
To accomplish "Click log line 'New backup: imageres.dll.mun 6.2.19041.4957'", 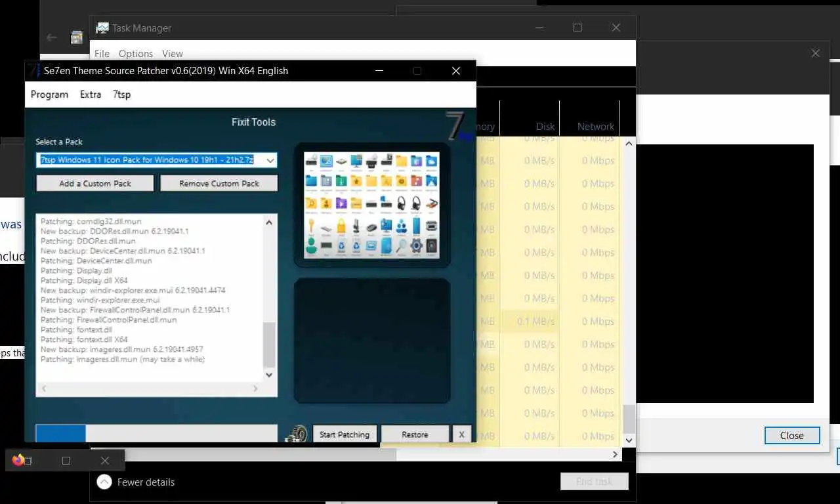I will (x=121, y=349).
